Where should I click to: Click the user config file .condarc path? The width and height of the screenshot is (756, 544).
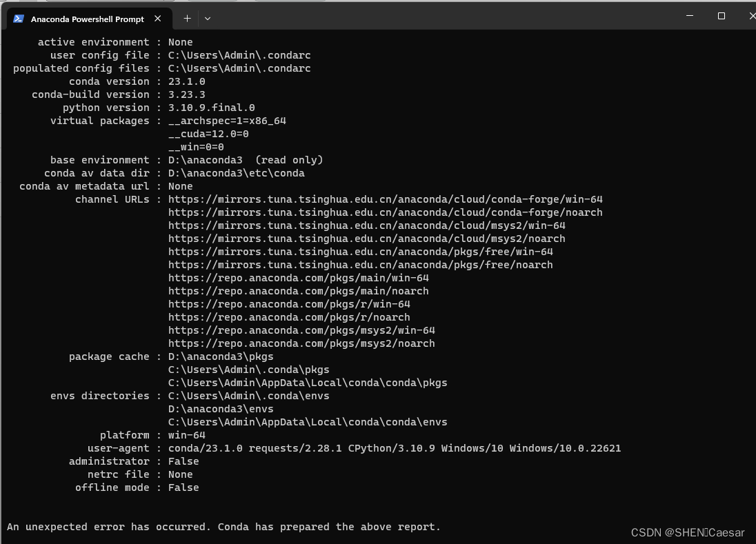point(239,55)
